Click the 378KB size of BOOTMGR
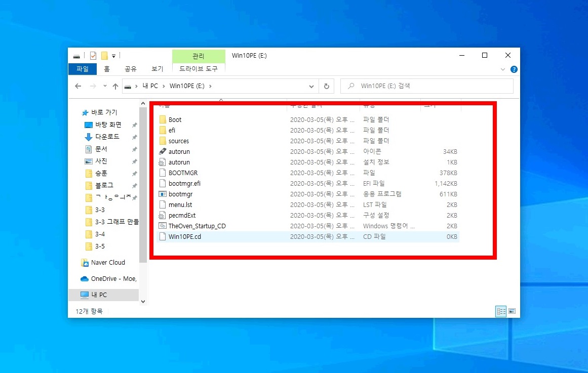 coord(449,173)
